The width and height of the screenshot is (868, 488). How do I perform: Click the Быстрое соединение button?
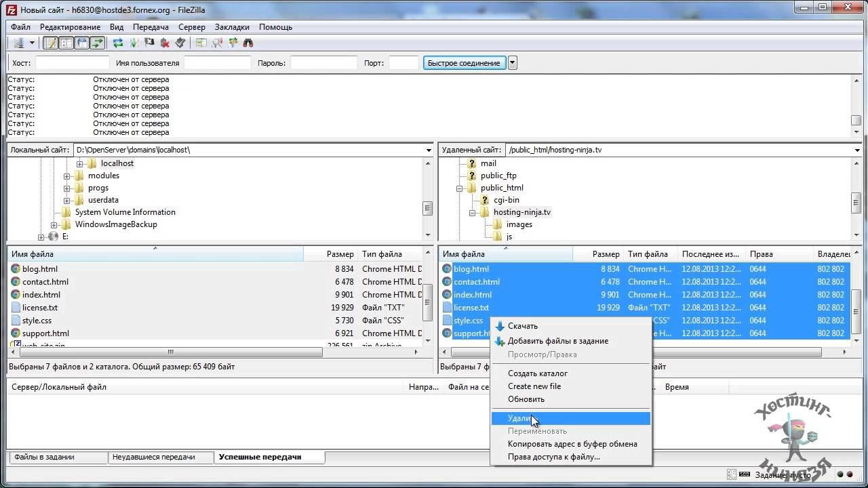coord(464,63)
